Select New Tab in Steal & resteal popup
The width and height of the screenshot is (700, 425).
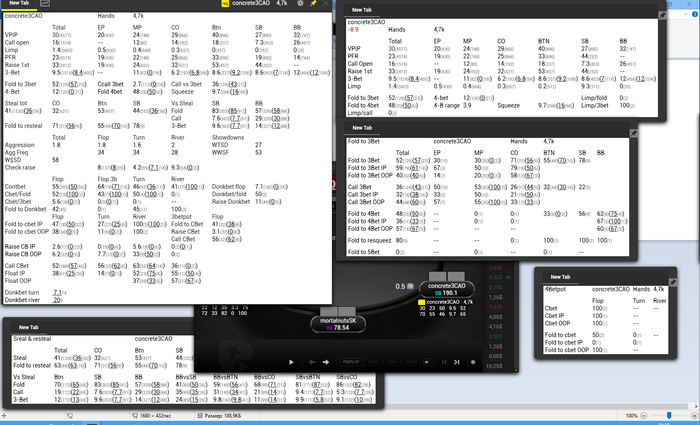click(x=29, y=328)
